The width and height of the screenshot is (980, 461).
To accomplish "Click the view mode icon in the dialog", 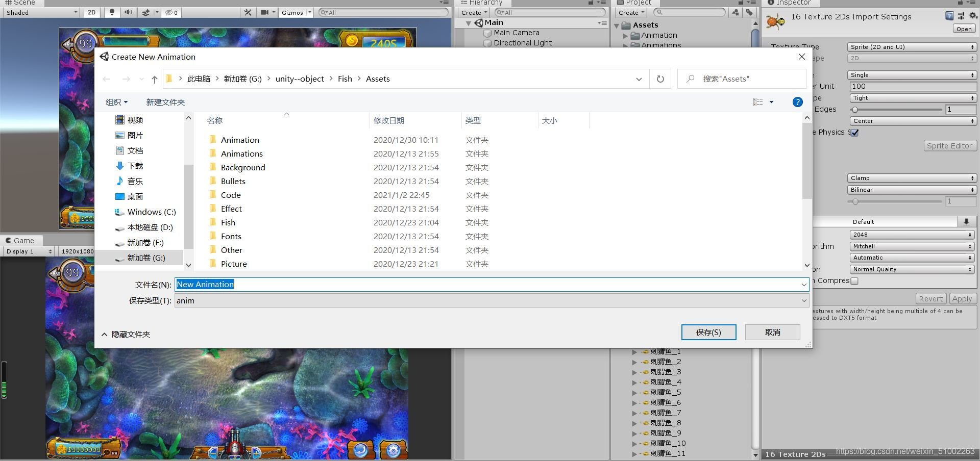I will tap(758, 102).
